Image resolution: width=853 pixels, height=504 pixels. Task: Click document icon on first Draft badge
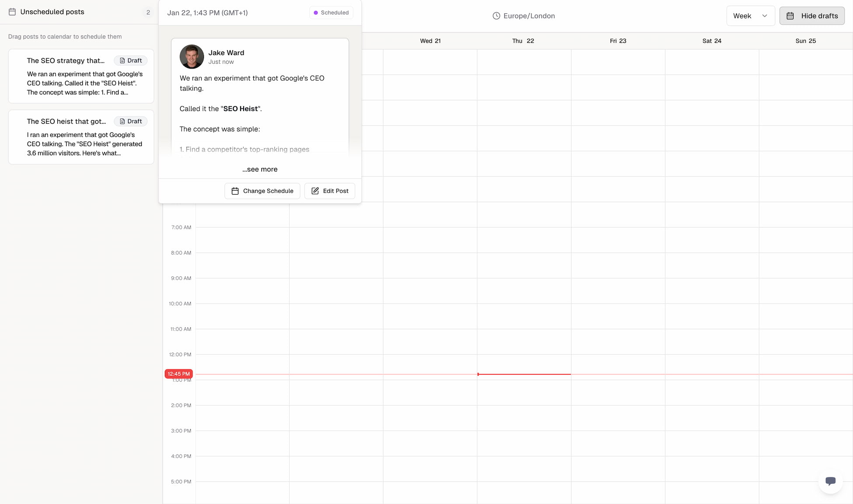click(x=122, y=61)
